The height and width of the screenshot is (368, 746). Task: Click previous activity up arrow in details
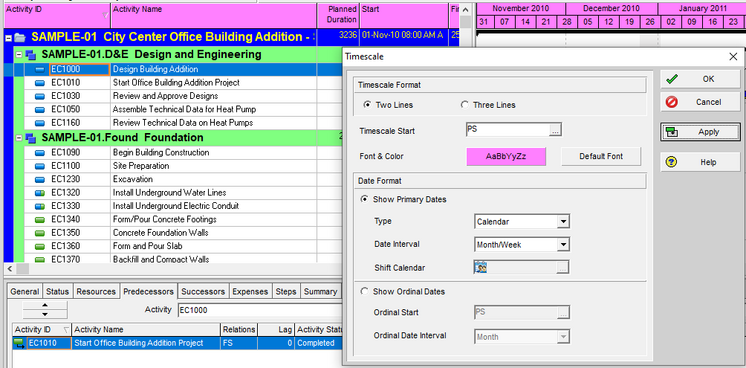coord(45,305)
